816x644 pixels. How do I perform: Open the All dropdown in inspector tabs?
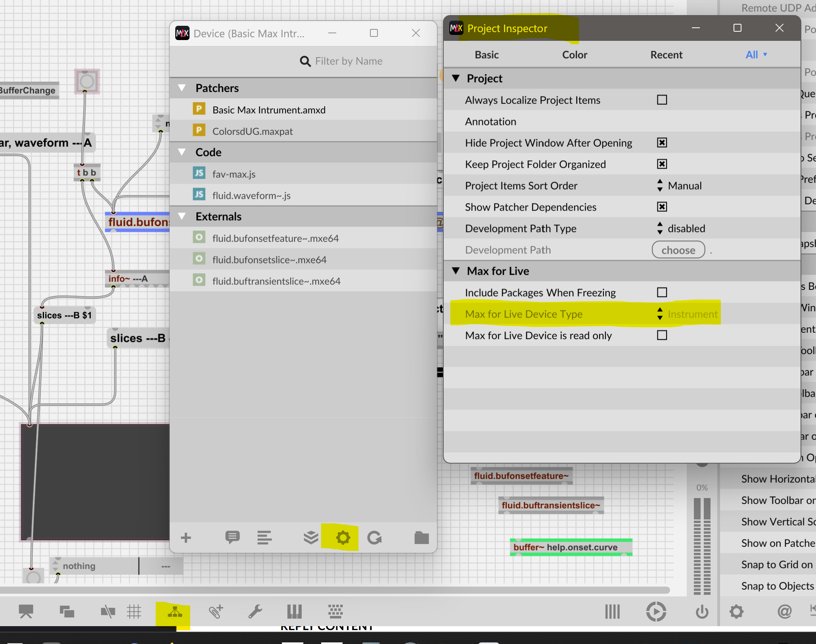pyautogui.click(x=757, y=55)
